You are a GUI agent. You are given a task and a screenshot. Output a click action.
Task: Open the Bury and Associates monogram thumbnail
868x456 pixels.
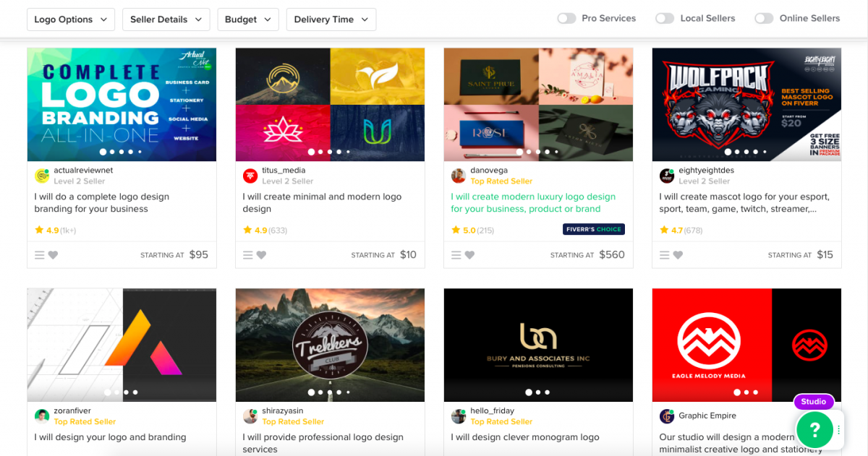pos(538,345)
